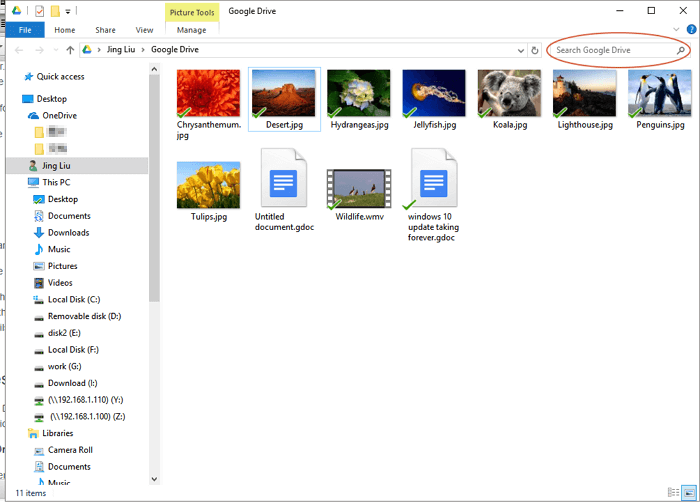Switch to the View ribbon tab
Image resolution: width=700 pixels, height=503 pixels.
[x=144, y=30]
